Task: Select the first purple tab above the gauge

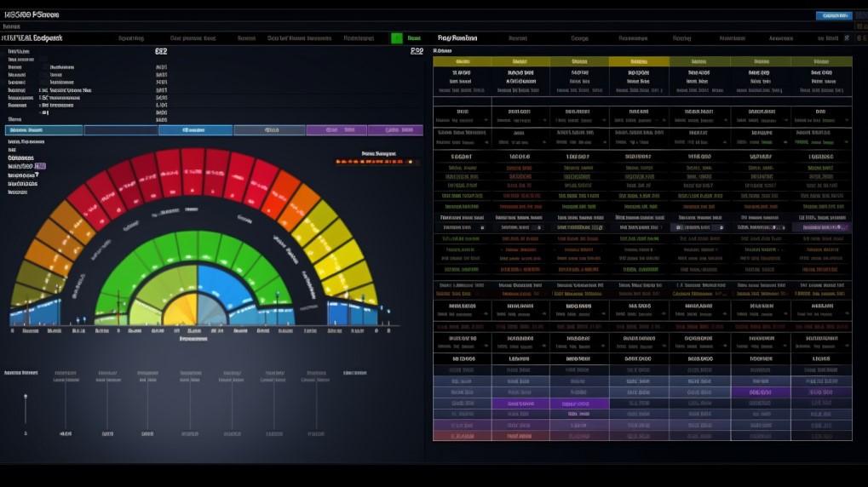Action: pos(336,130)
